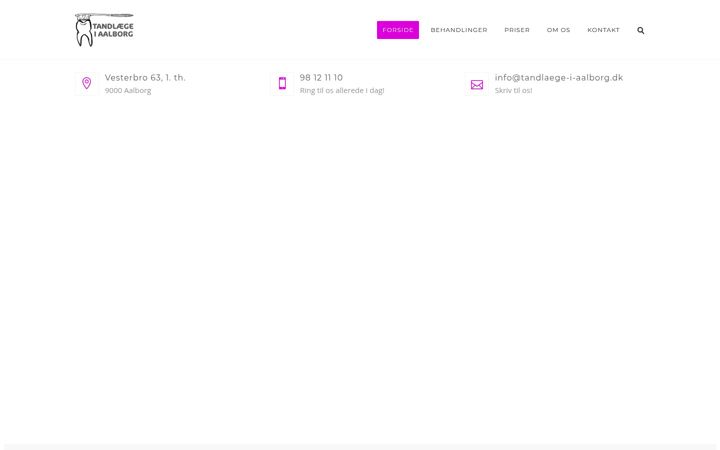Click the 'Skriv til os!' text
Viewport: 720px width, 450px height.
point(513,90)
